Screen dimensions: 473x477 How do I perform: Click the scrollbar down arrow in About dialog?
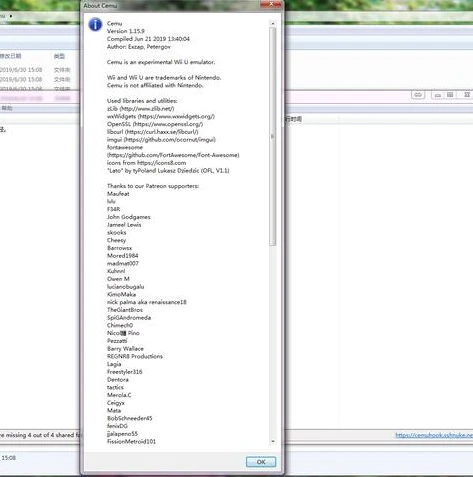pyautogui.click(x=273, y=441)
